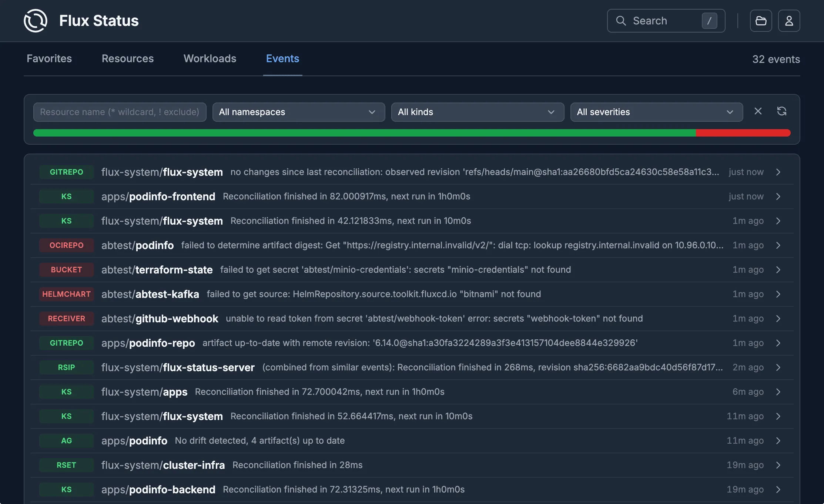
Task: Click the RSET kind badge
Action: (67, 465)
